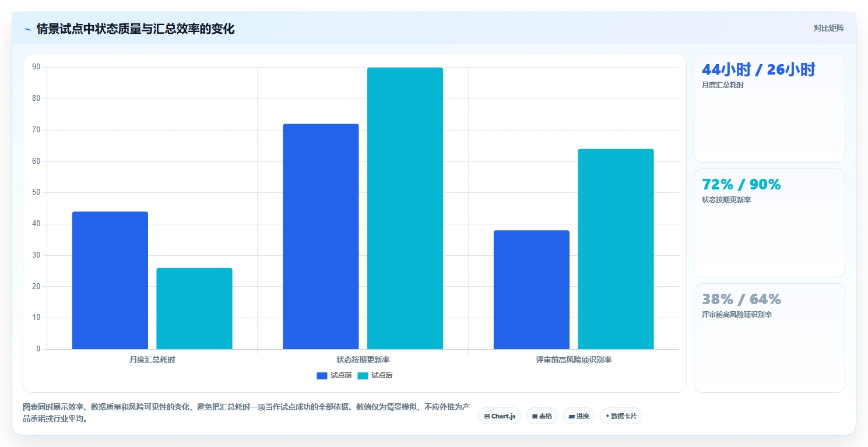Viewport: 868px width, 447px height.
Task: Click the dark blue 试点前 legend swatch
Action: [x=322, y=375]
